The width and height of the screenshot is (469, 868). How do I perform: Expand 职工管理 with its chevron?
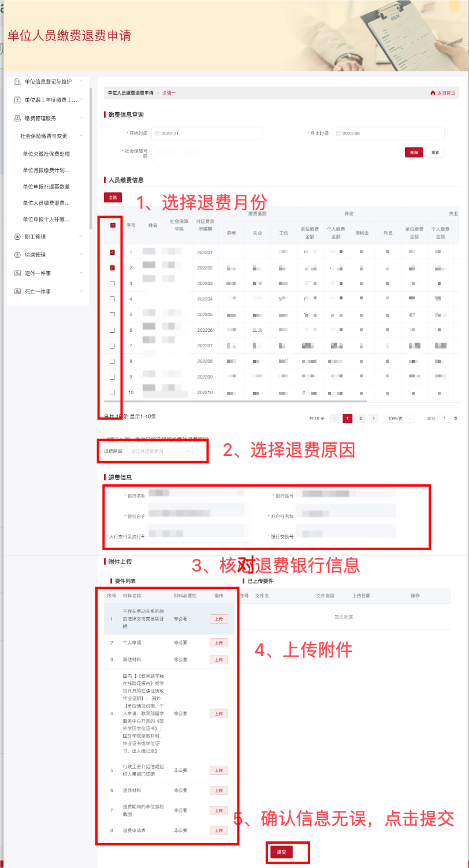pyautogui.click(x=81, y=236)
